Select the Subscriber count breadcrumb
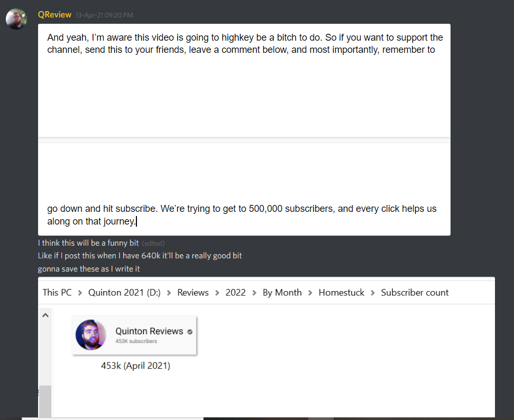Screen dimensions: 514x420 [x=415, y=292]
